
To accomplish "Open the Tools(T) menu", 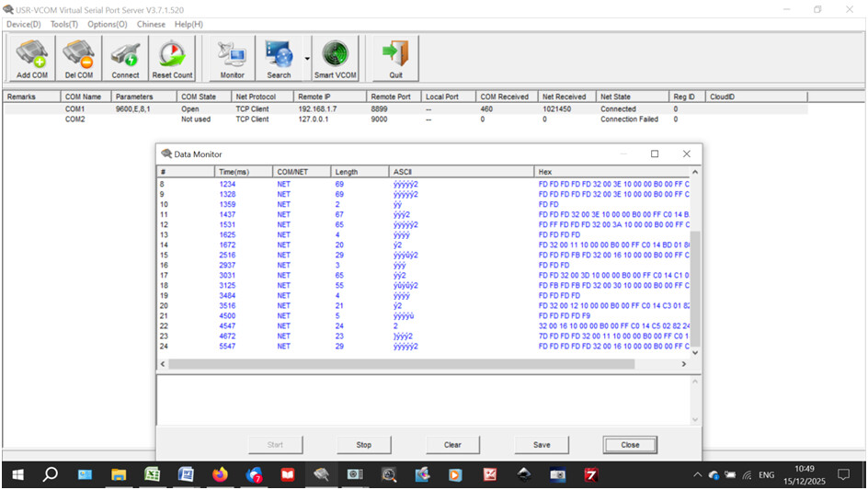I will [x=64, y=24].
